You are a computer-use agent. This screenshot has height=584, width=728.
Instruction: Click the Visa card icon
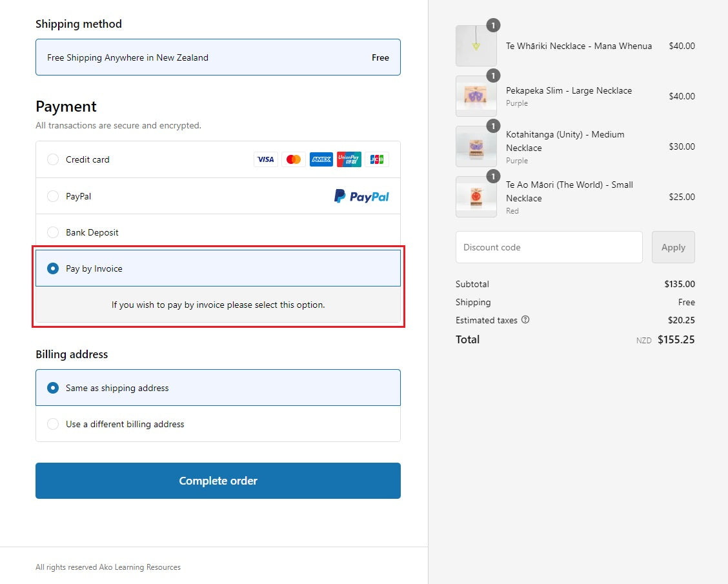coord(265,159)
